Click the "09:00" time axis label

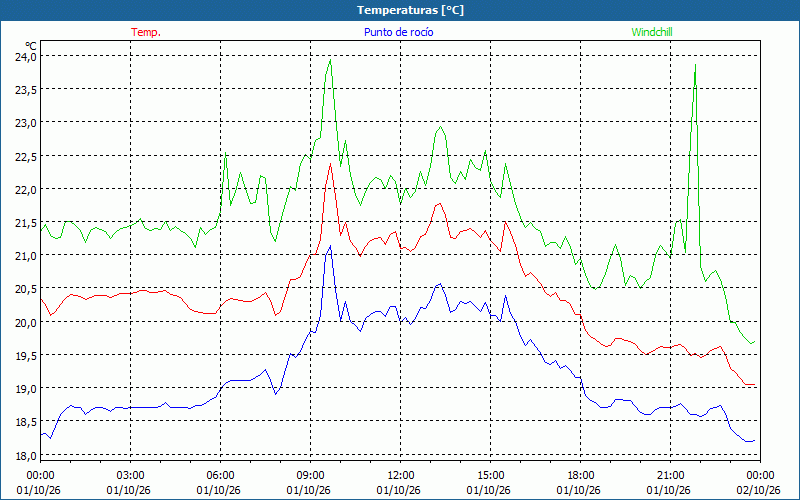point(310,476)
